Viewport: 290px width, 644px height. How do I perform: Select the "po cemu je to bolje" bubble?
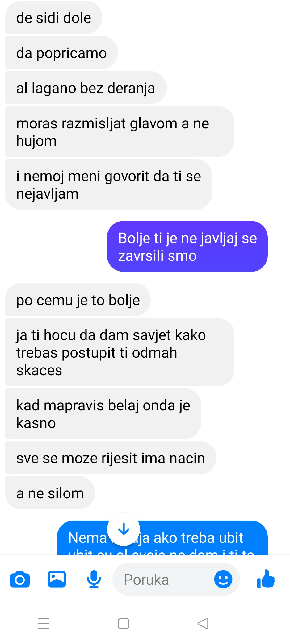coord(78,300)
